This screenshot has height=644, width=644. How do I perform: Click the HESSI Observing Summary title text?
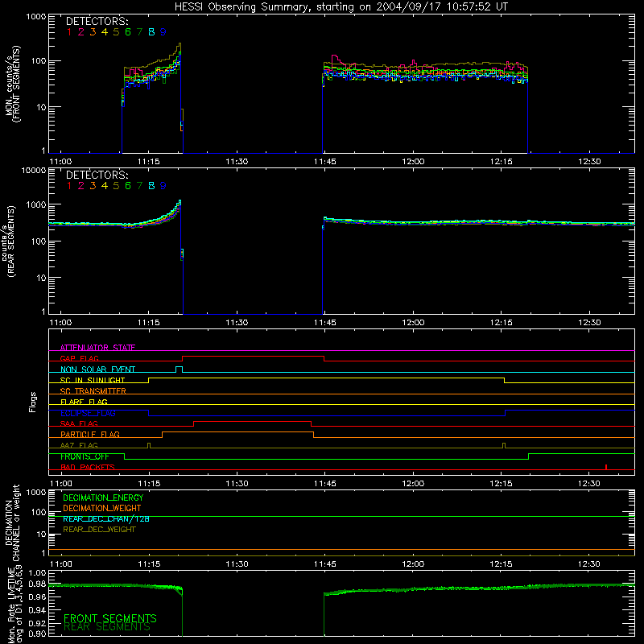[x=341, y=6]
